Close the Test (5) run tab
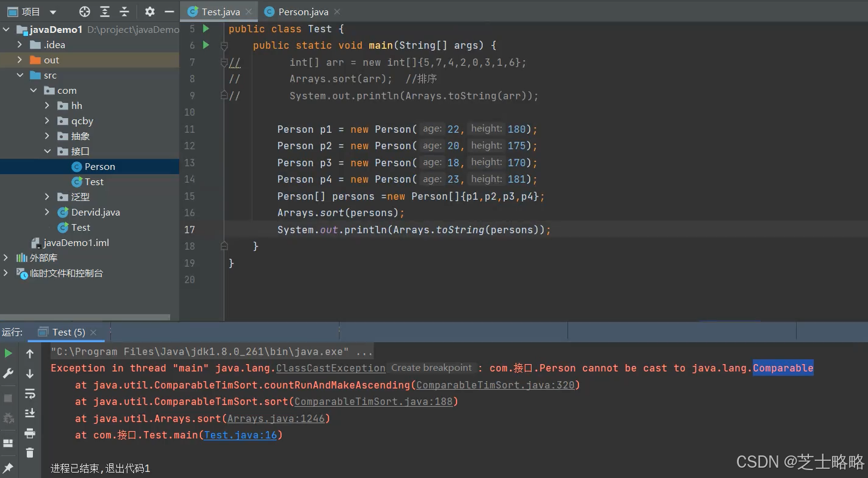This screenshot has width=868, height=478. tap(93, 332)
